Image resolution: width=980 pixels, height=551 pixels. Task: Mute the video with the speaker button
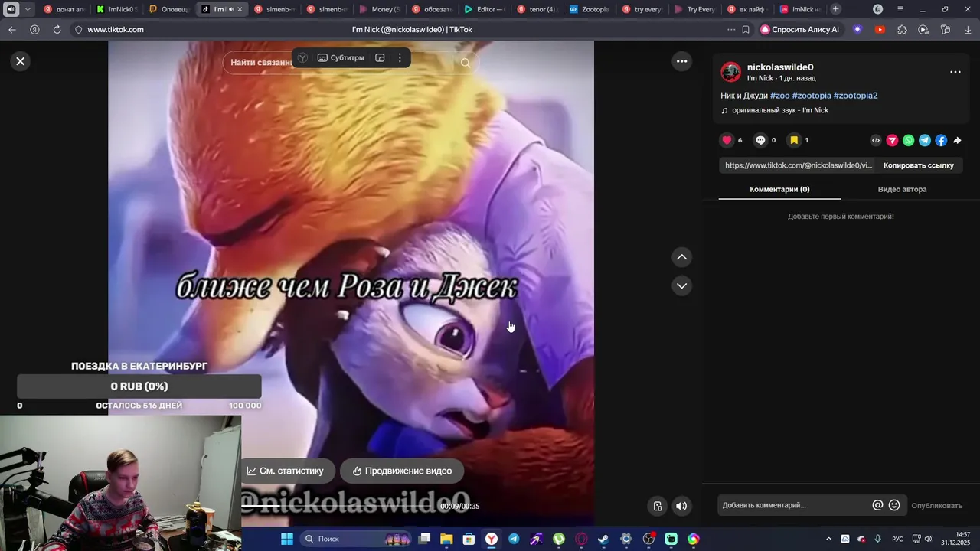click(x=681, y=506)
